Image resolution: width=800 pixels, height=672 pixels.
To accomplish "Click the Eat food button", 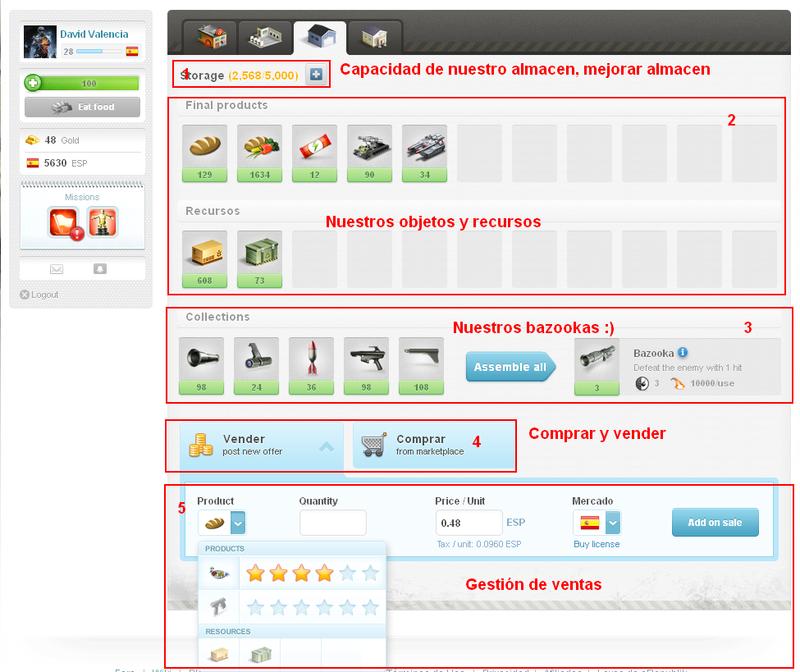I will pos(82,107).
